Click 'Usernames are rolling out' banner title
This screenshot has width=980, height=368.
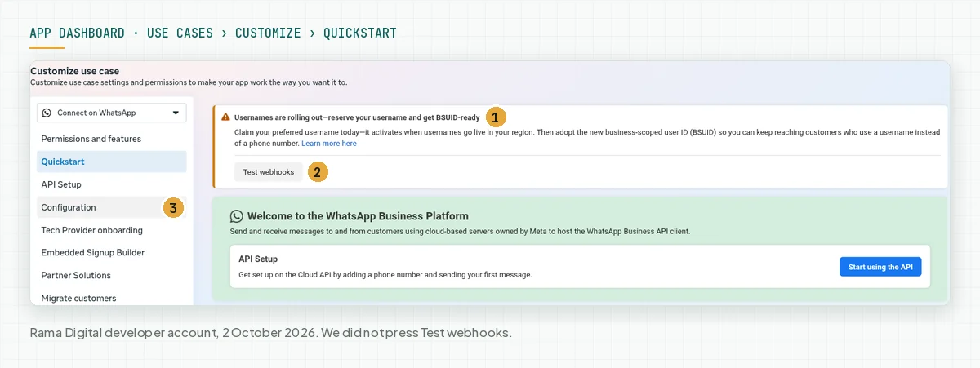[x=357, y=117]
